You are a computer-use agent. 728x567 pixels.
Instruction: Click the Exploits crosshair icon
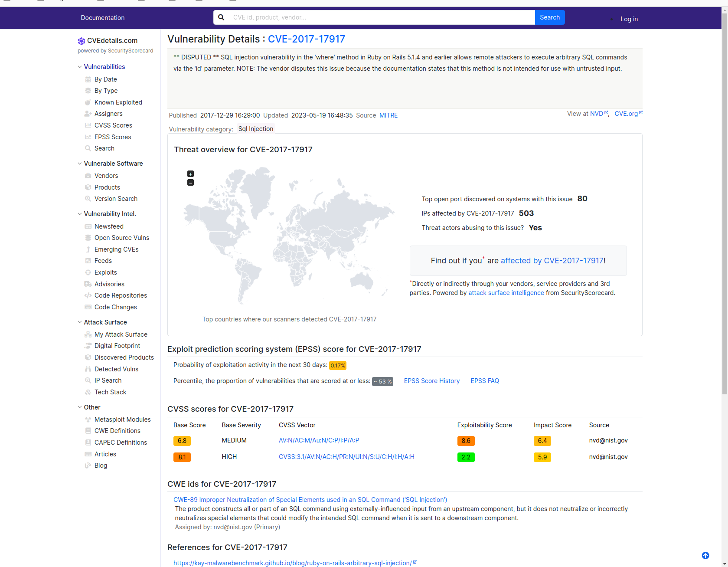pyautogui.click(x=88, y=272)
